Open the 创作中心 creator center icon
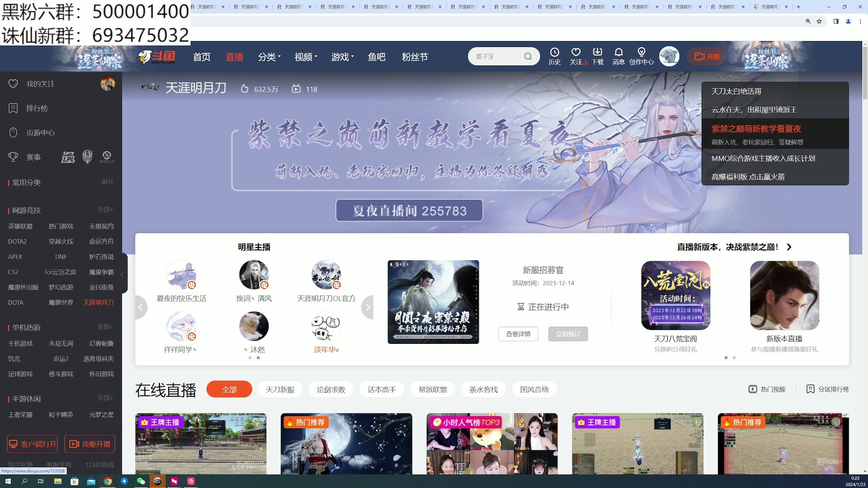This screenshot has height=488, width=868. click(x=642, y=56)
